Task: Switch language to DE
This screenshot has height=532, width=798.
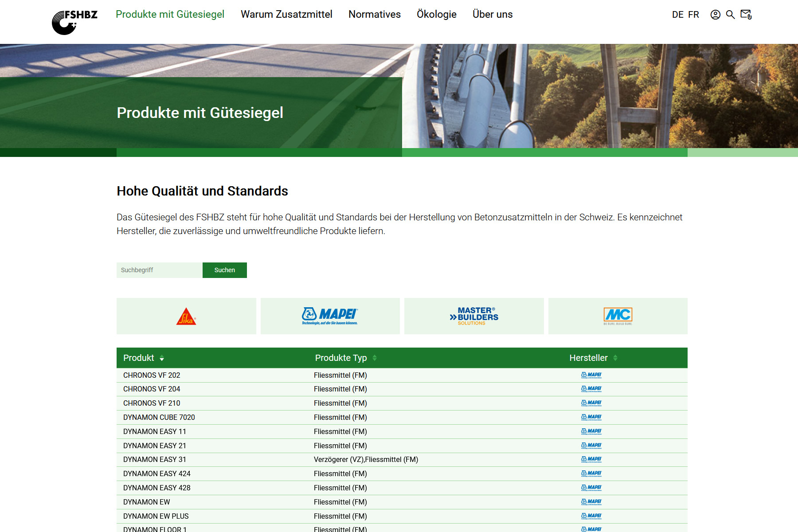Action: 677,15
